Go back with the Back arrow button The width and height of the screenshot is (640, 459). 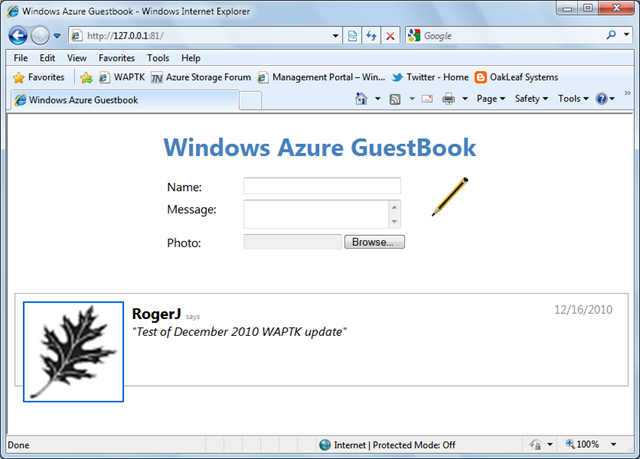point(18,36)
